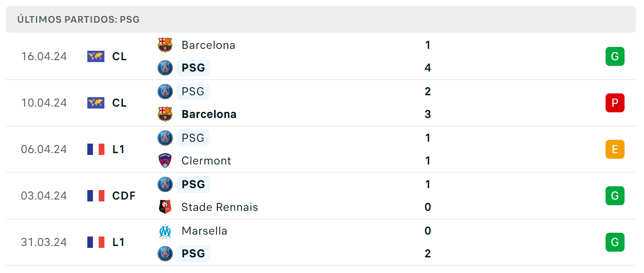Screen dimensions: 644x273
Task: Click French flag for 31.03.24 L1 match
Action: pos(96,242)
